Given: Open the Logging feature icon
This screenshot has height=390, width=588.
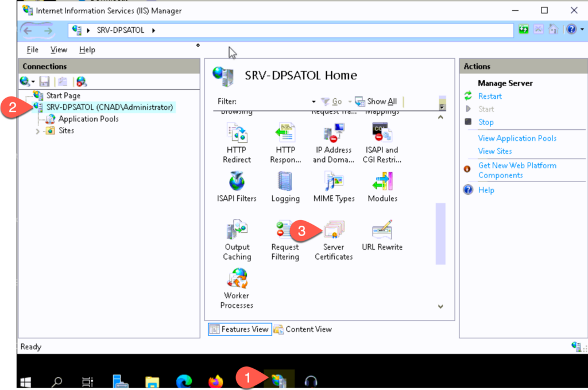Looking at the screenshot, I should 285,184.
